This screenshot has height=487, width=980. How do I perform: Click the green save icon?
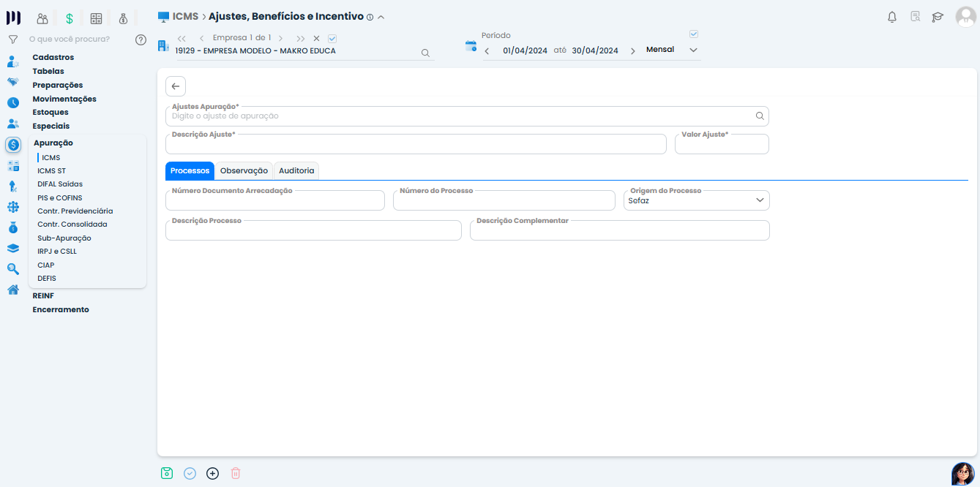(x=167, y=473)
